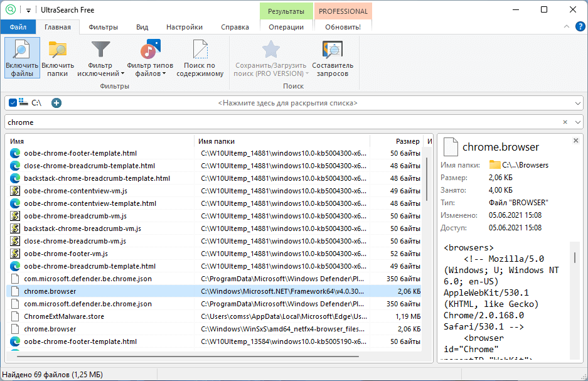588x381 pixels.
Task: Click the Результаты contextual tab header
Action: (286, 11)
